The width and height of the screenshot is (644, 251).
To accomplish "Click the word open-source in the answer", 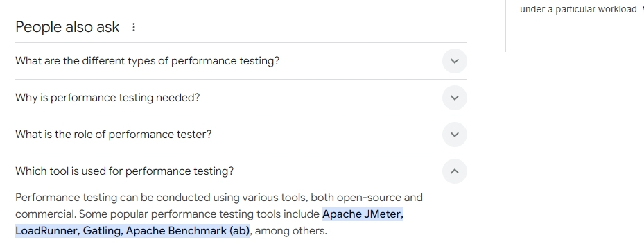I will pyautogui.click(x=368, y=198).
